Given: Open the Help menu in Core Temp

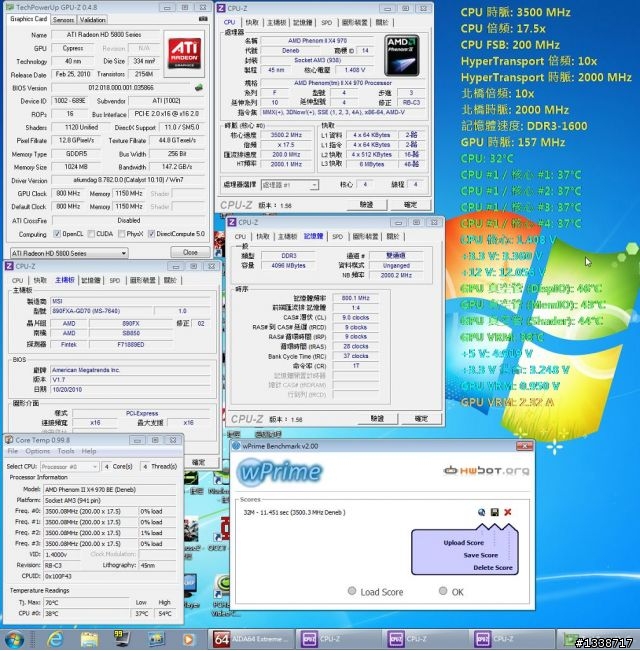Looking at the screenshot, I should [89, 451].
